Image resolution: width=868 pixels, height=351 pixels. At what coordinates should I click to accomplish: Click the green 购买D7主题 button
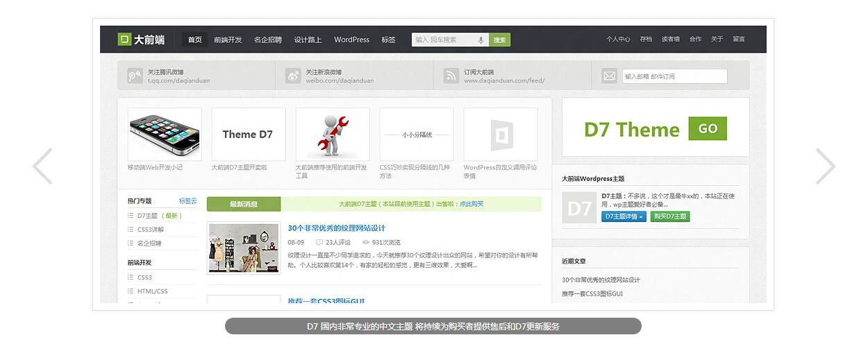[670, 216]
